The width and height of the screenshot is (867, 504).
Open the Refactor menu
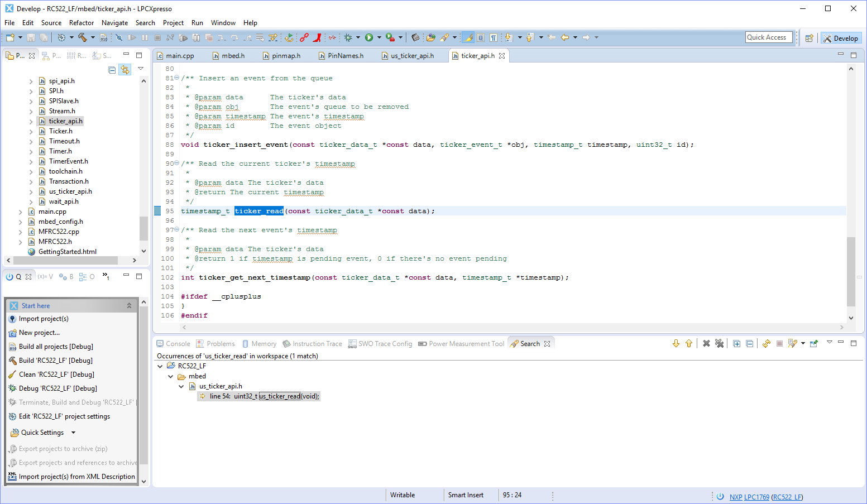[82, 23]
